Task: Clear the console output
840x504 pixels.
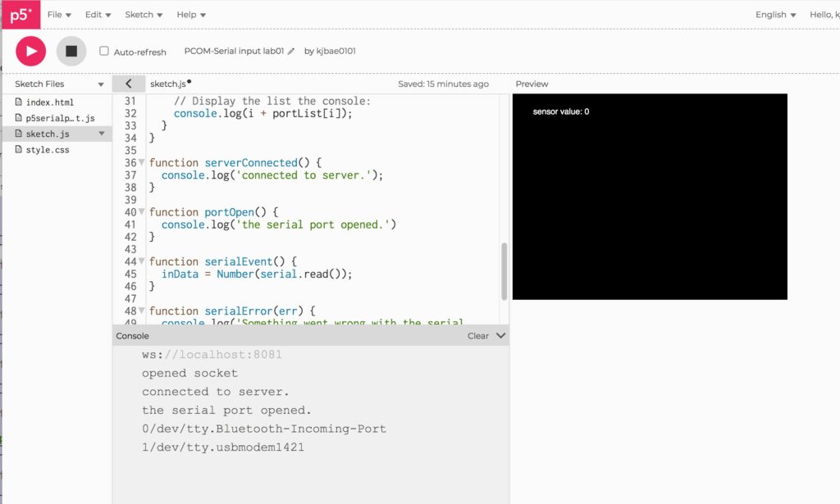Action: (x=478, y=336)
